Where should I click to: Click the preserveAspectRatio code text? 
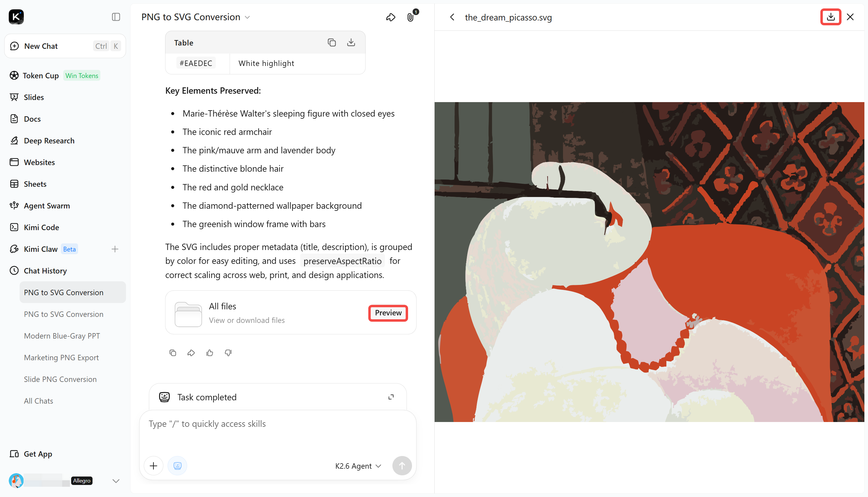click(342, 261)
